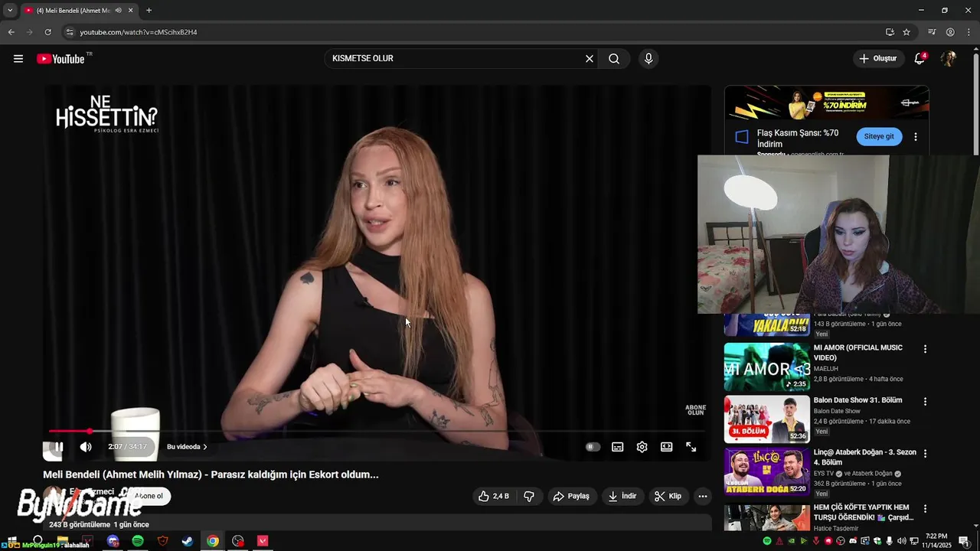Enter full screen mode
Screen dimensions: 980x551
(691, 447)
